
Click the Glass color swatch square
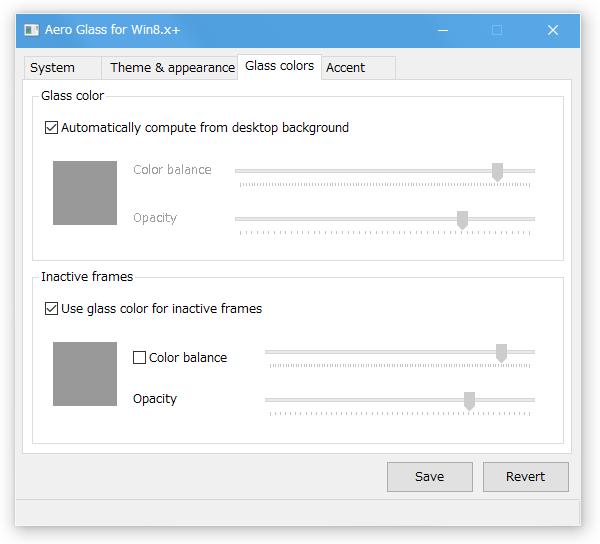click(85, 193)
